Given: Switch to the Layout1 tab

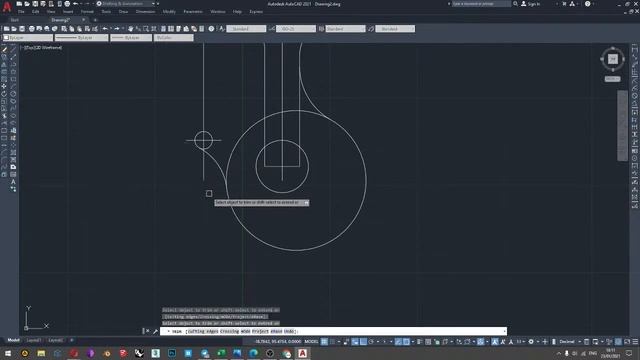Looking at the screenshot, I should point(33,340).
